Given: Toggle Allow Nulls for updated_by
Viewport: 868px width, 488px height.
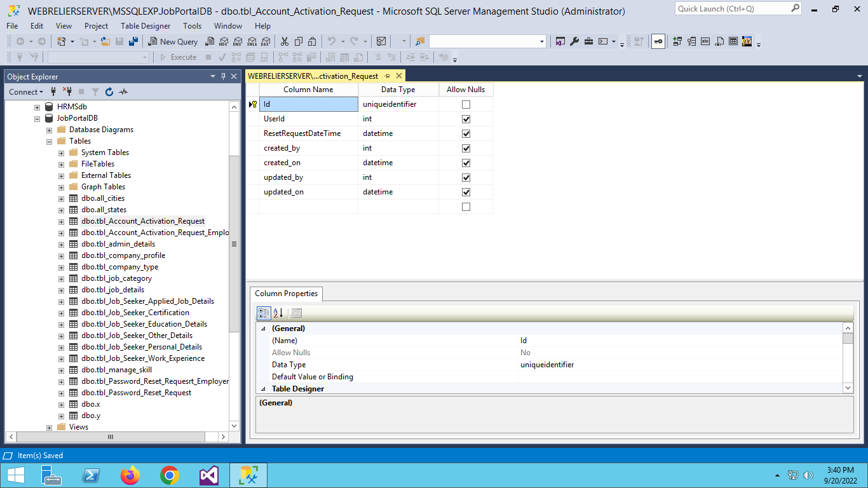Looking at the screenshot, I should (x=466, y=177).
